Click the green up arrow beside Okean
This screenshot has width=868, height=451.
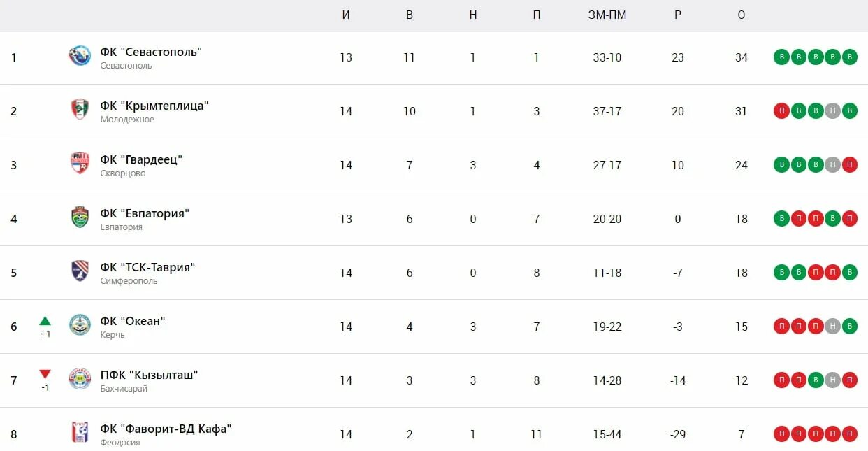45,321
